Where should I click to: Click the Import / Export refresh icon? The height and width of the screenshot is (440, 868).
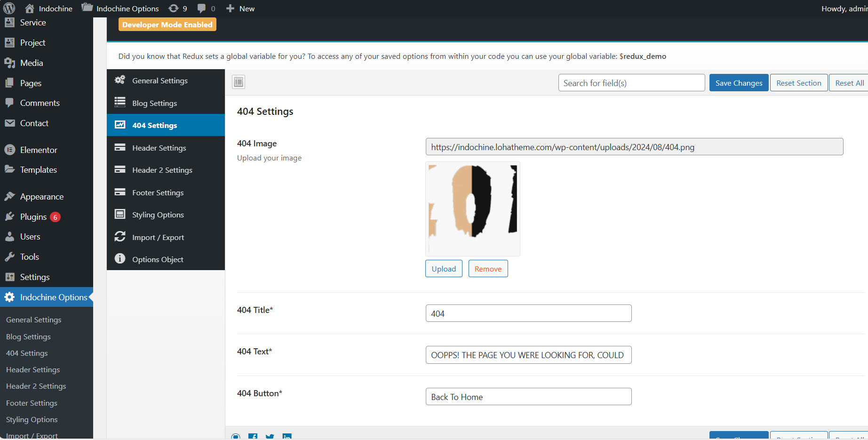(120, 237)
